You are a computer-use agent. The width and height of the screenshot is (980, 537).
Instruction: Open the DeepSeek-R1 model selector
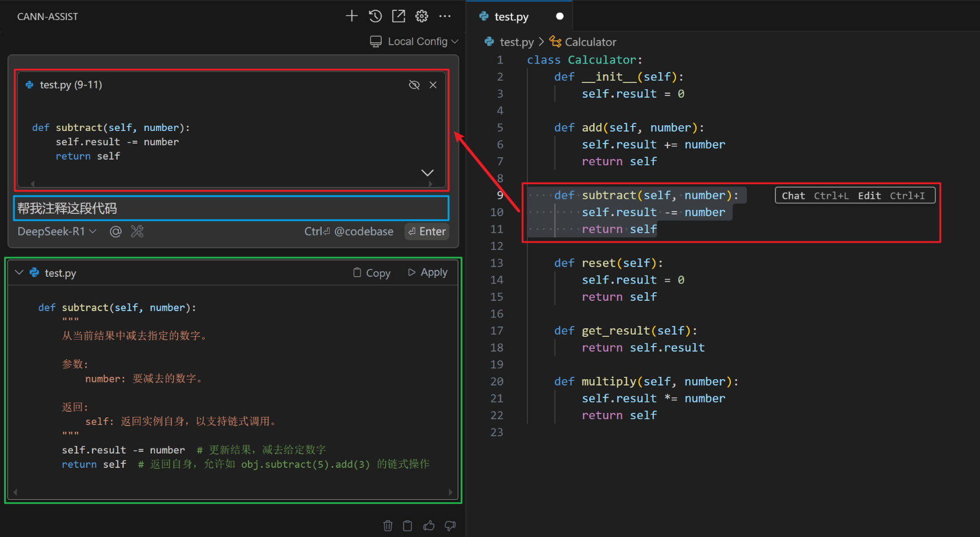(57, 232)
